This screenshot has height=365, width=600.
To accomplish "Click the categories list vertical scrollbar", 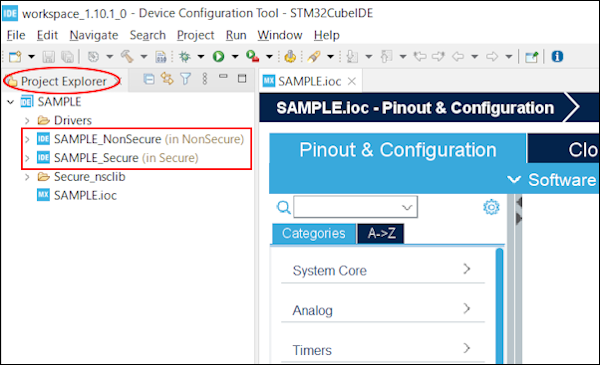I will click(x=499, y=306).
